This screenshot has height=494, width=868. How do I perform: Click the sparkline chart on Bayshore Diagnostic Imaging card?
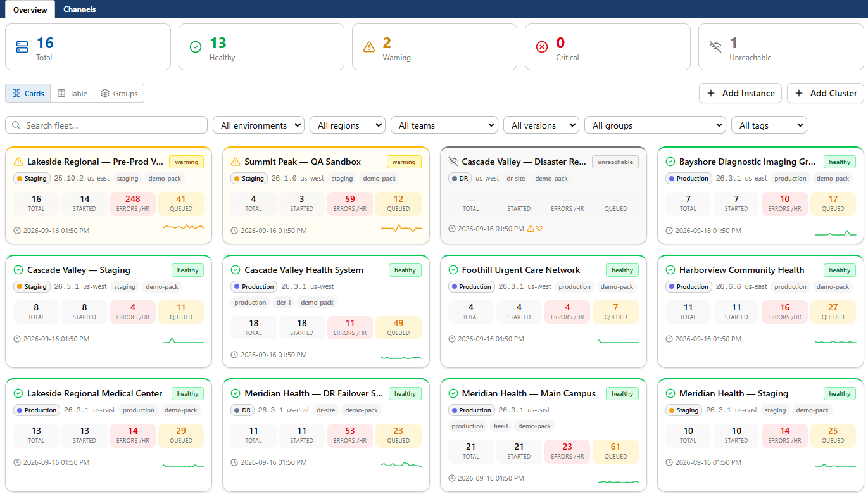(x=836, y=233)
